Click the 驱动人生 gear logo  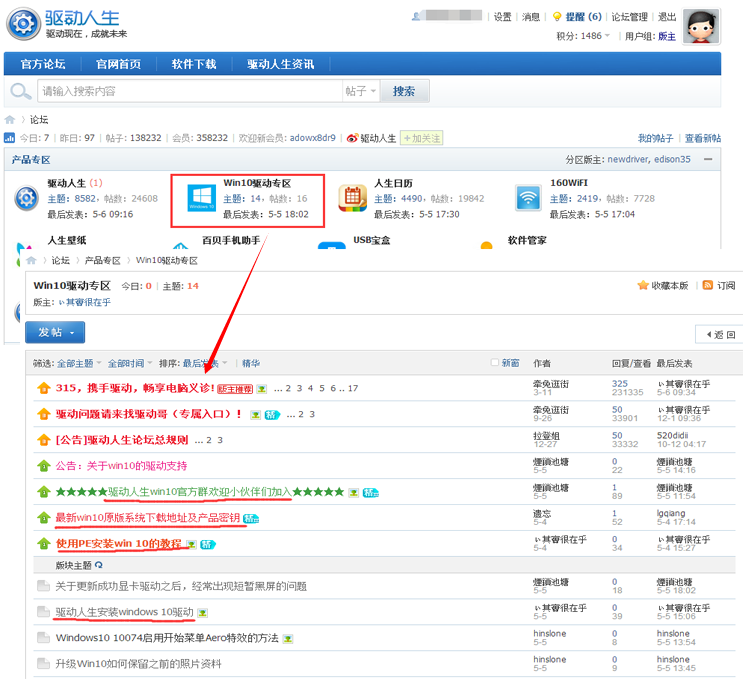[24, 24]
